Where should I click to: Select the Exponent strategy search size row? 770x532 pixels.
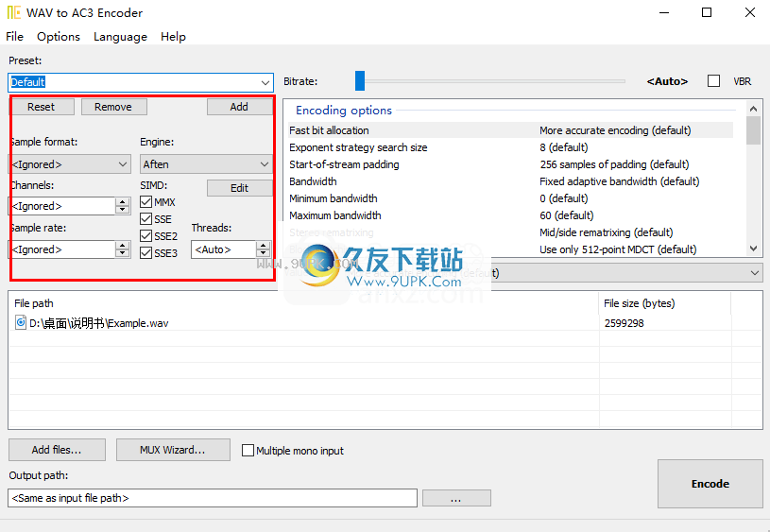coord(511,147)
